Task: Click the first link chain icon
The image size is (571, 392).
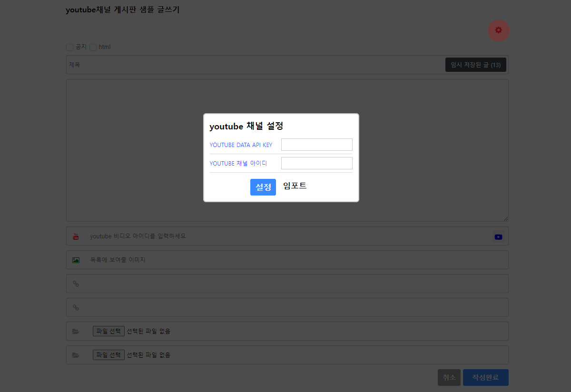Action: (76, 284)
